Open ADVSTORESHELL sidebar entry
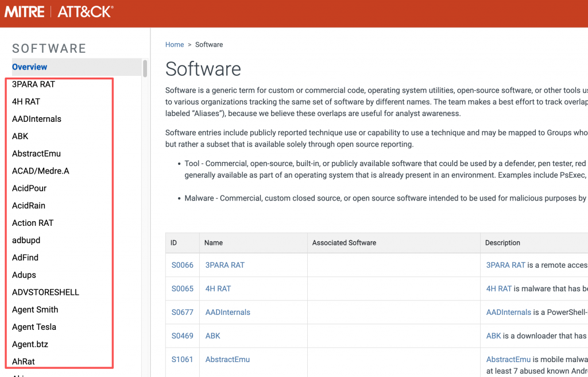 [45, 292]
